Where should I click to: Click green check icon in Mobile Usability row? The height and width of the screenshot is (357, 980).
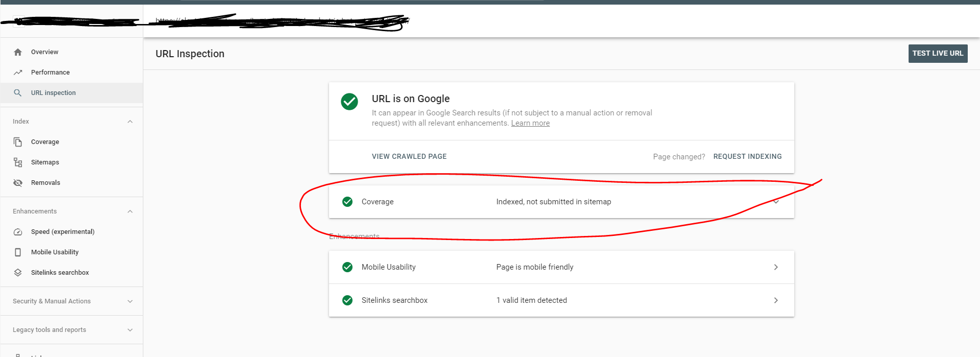coord(347,267)
